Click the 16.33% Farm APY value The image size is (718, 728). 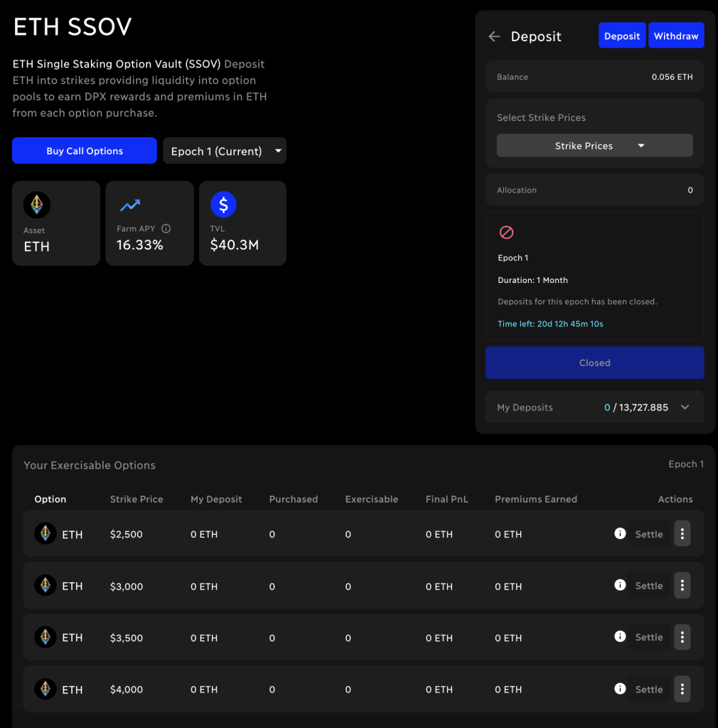coord(140,245)
